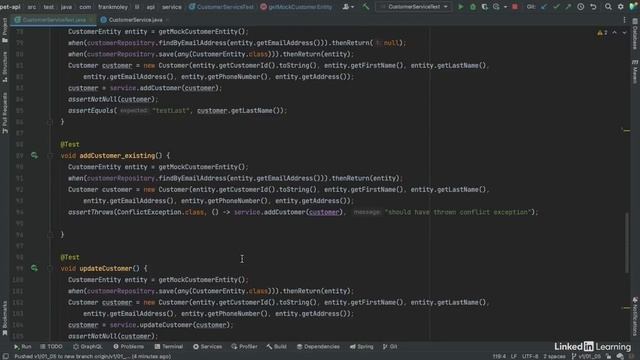Click fold end marker closing addCustomer_existing

tap(50, 235)
